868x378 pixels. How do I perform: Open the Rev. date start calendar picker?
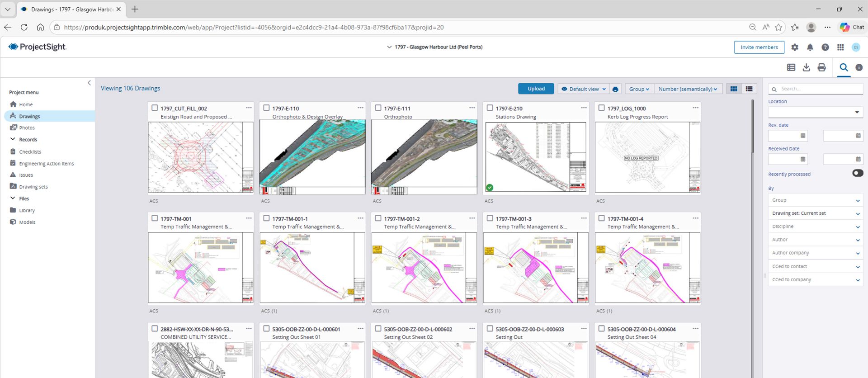coord(803,136)
